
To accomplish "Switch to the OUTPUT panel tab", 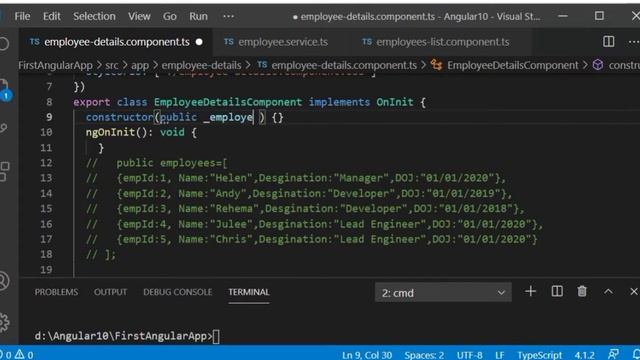I will tap(110, 292).
